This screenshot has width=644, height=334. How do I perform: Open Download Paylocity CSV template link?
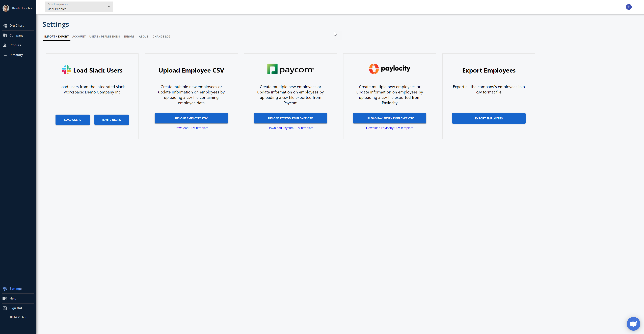coord(389,128)
